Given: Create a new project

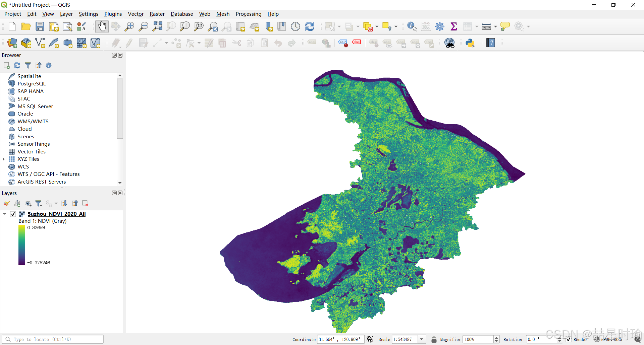Looking at the screenshot, I should [12, 26].
